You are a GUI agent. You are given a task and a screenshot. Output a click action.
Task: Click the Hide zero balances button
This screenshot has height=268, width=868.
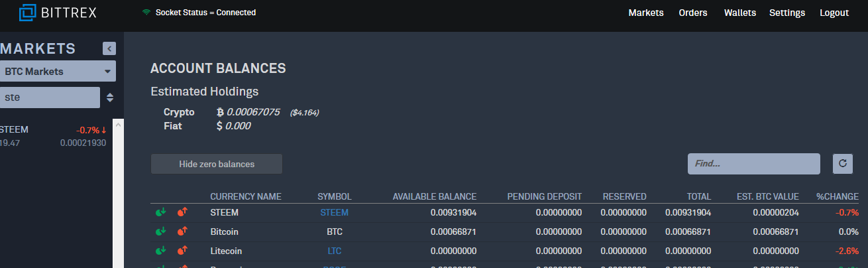pos(217,164)
